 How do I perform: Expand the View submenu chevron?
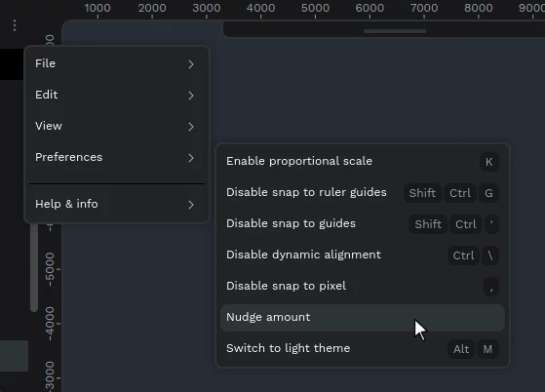point(191,127)
